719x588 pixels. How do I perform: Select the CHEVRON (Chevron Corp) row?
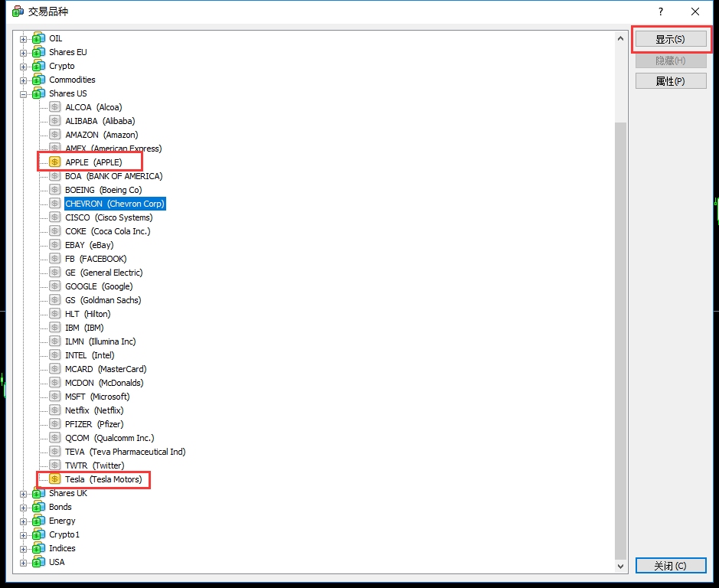click(115, 204)
